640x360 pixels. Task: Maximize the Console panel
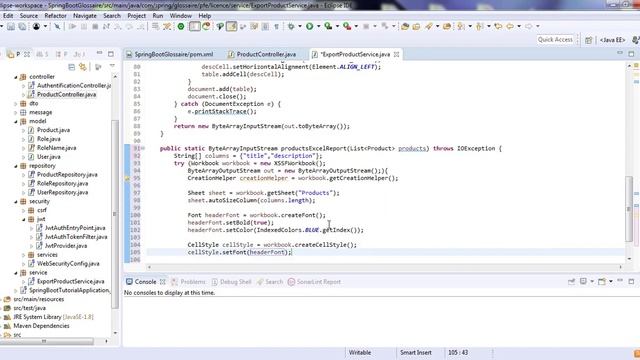(x=631, y=281)
